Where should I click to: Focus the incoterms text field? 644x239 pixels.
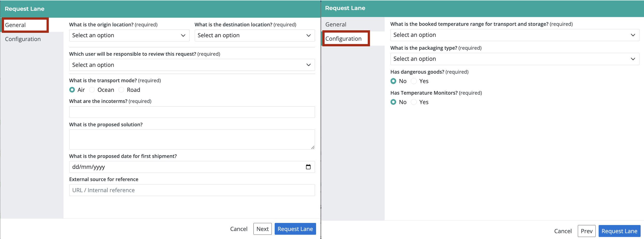(192, 112)
